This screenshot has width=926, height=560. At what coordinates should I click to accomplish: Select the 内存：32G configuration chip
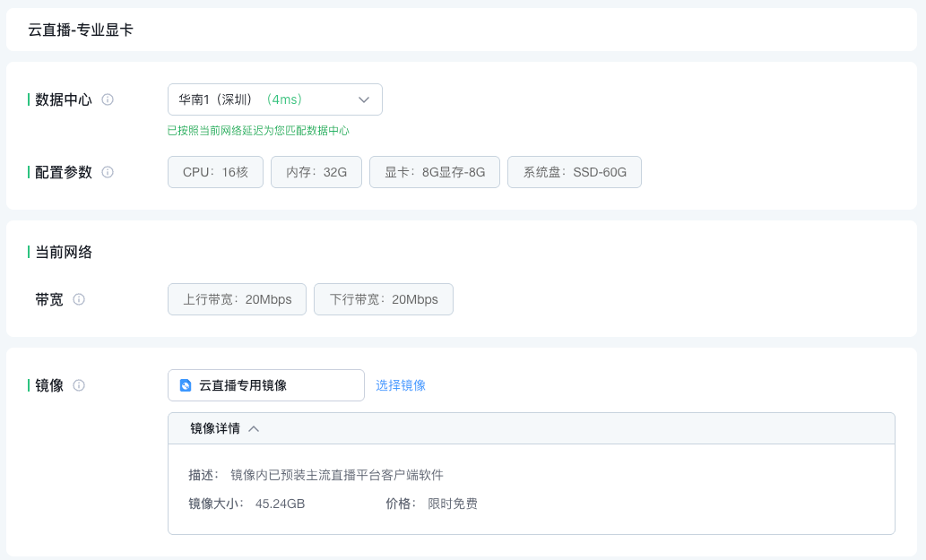tap(316, 172)
